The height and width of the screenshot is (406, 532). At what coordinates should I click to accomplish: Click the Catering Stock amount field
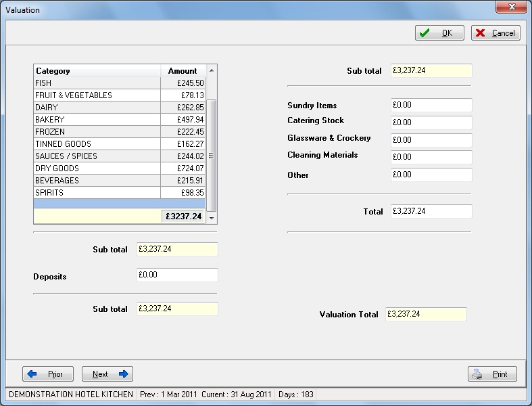(x=431, y=122)
